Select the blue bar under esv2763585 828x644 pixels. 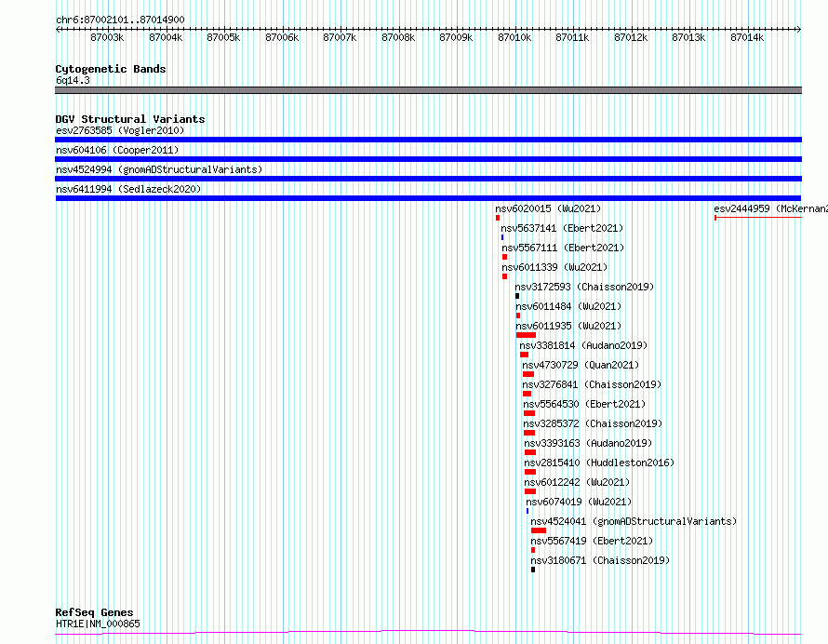[428, 140]
